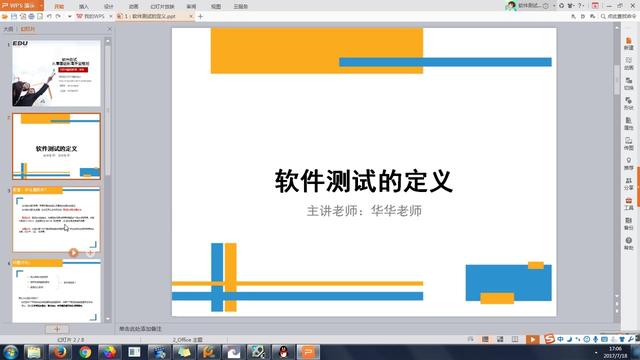Save the presentation using the disk icon
640x360 pixels.
[14, 16]
